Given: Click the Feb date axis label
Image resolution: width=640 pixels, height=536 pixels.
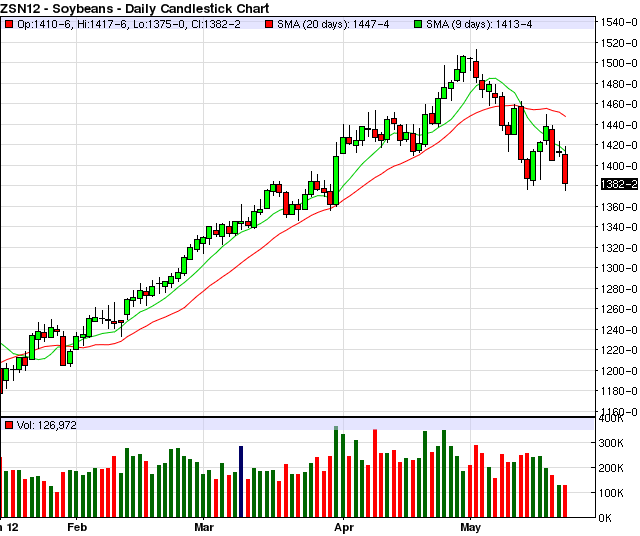Looking at the screenshot, I should [77, 527].
